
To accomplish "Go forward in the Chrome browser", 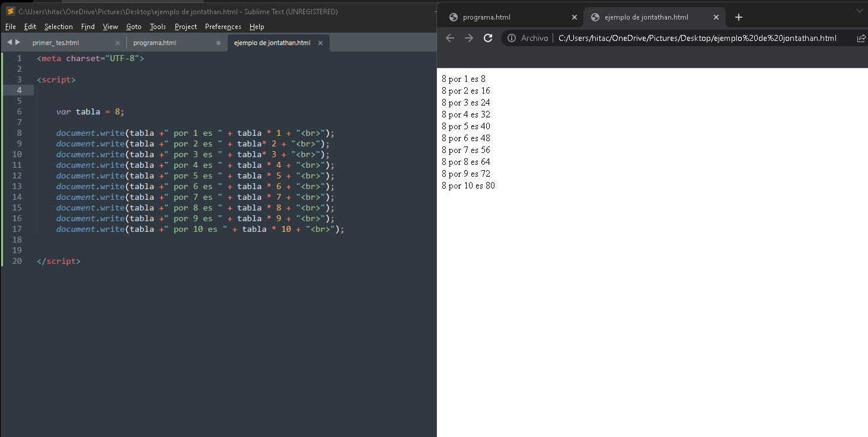I will point(469,38).
